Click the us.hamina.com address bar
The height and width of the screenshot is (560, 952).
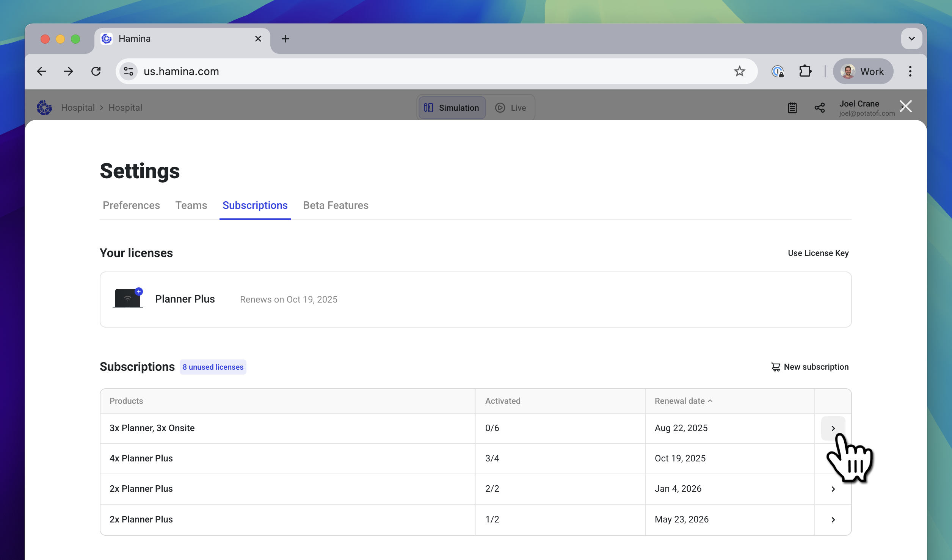click(x=436, y=71)
